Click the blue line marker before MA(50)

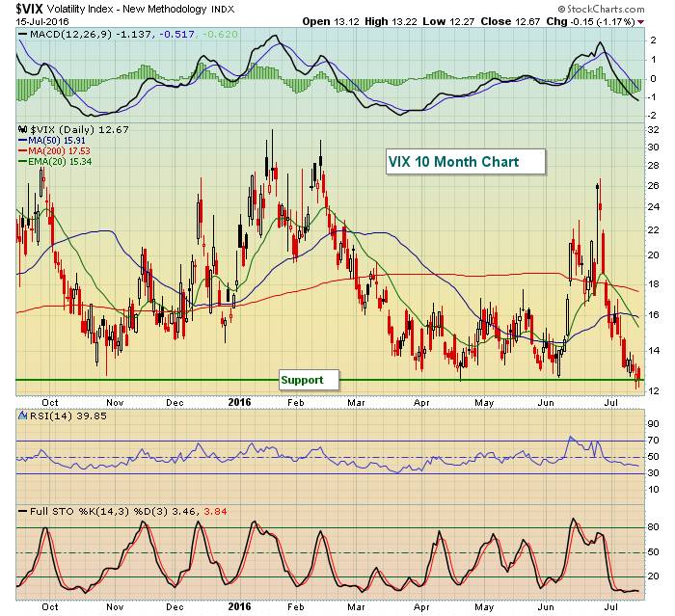pyautogui.click(x=23, y=141)
